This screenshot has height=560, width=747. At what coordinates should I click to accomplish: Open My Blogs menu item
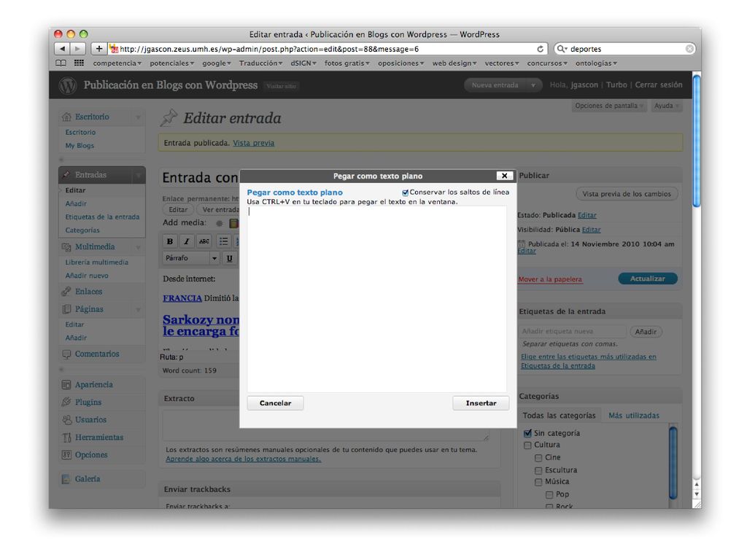coord(80,146)
